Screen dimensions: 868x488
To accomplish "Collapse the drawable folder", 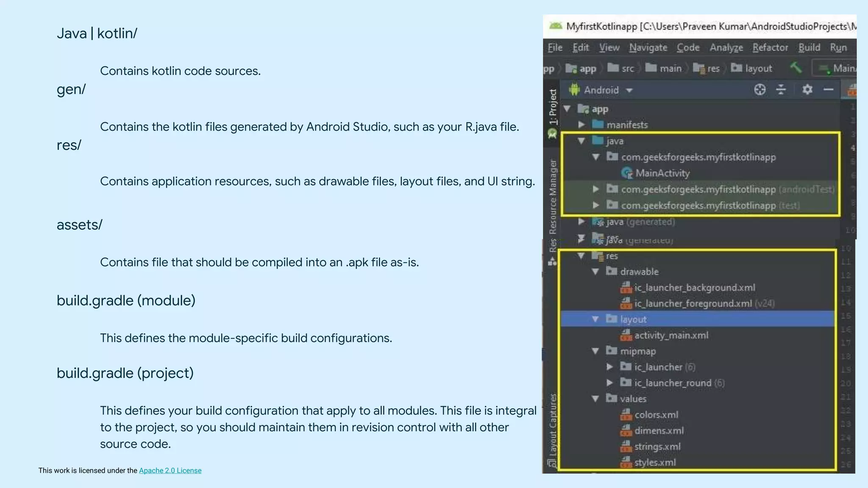I will tap(595, 272).
